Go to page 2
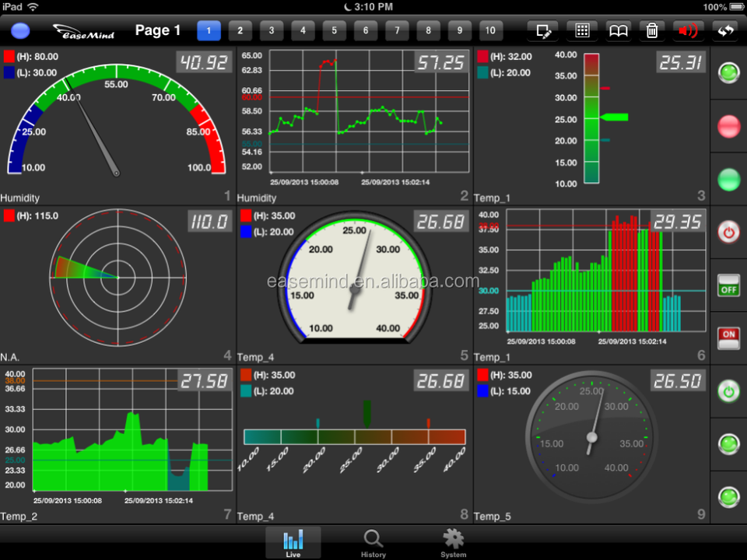Image resolution: width=747 pixels, height=560 pixels. click(x=240, y=31)
